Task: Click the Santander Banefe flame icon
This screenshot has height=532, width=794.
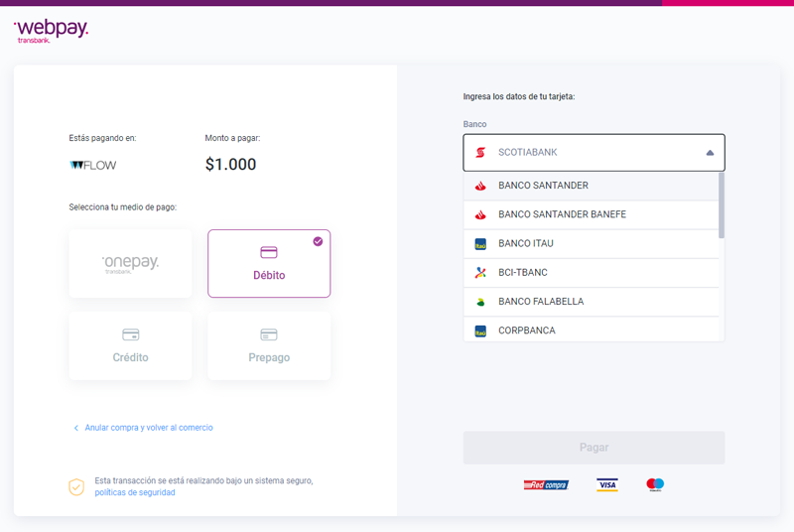Action: (x=480, y=214)
